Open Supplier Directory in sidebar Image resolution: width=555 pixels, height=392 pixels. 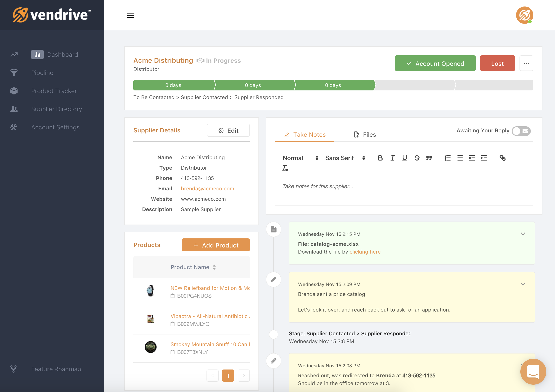point(56,109)
